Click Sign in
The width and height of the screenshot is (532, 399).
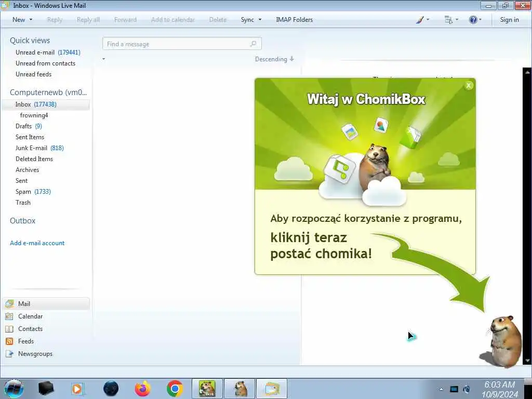509,20
